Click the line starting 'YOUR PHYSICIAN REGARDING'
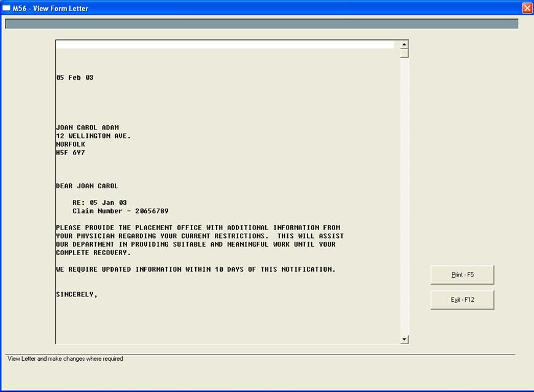Screen dimensions: 534x392 [200, 236]
